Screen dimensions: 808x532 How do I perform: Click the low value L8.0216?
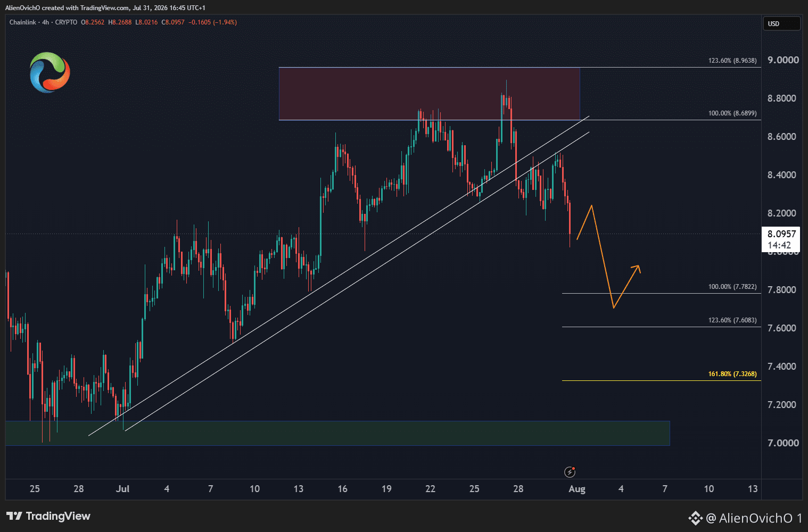coord(146,22)
